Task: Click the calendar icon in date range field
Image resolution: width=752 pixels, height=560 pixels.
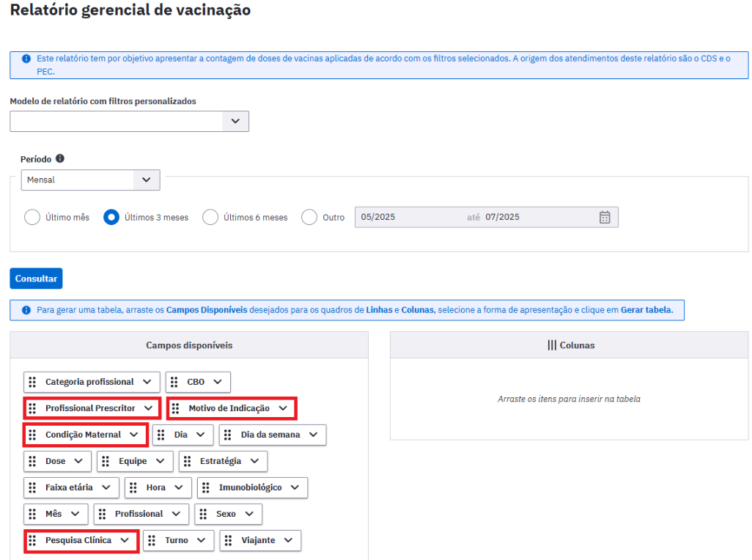Action: pos(605,217)
